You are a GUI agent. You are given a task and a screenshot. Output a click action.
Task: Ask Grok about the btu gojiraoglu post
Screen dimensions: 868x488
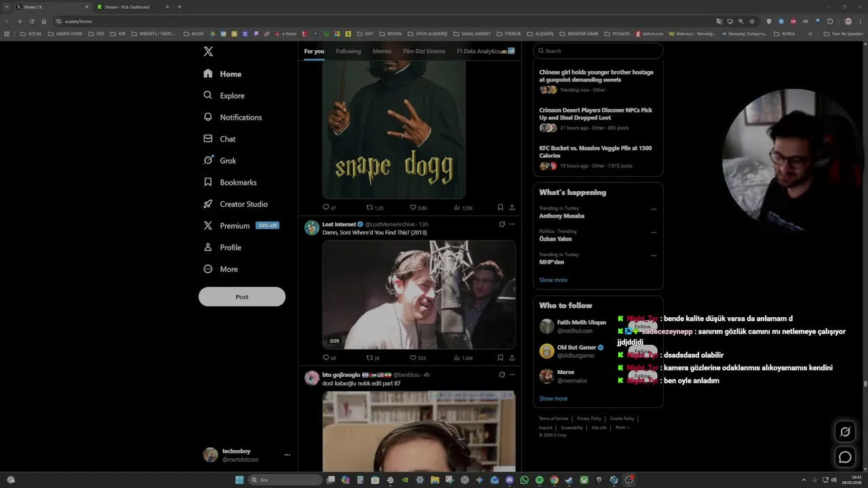point(502,375)
